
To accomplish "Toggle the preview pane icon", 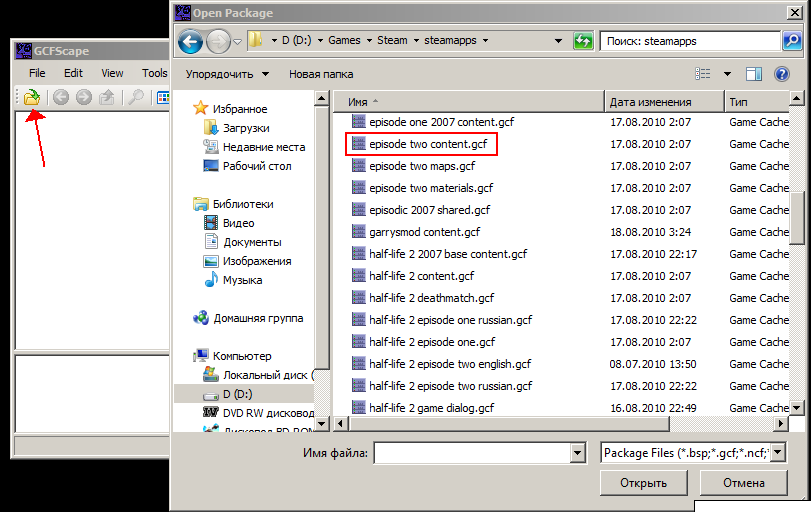I will [754, 74].
